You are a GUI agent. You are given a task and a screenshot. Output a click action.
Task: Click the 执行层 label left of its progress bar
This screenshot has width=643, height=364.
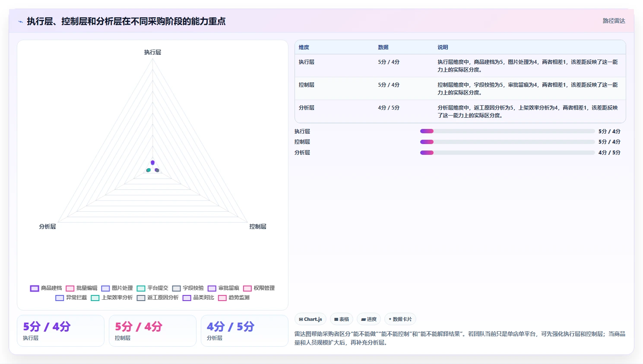tap(302, 132)
